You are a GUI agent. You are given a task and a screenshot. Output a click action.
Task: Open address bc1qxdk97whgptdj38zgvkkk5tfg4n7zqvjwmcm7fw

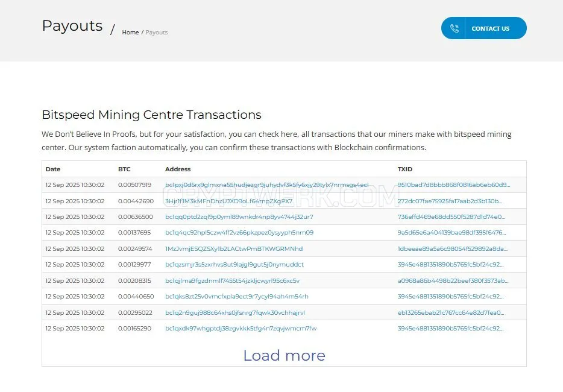click(x=241, y=329)
